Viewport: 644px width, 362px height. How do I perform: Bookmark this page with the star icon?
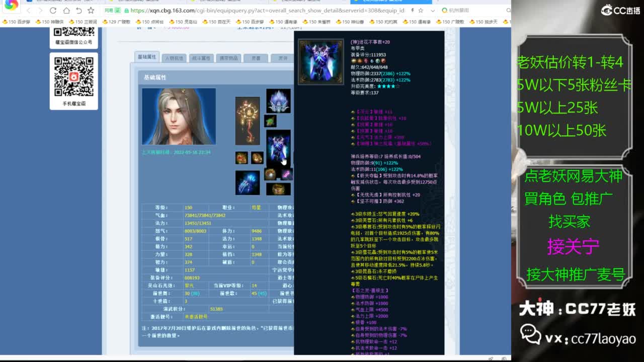(x=91, y=11)
